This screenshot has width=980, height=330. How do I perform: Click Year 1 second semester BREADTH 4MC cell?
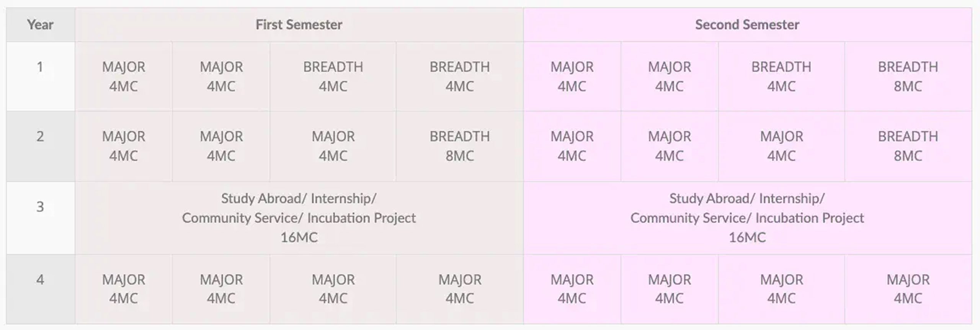tap(781, 76)
